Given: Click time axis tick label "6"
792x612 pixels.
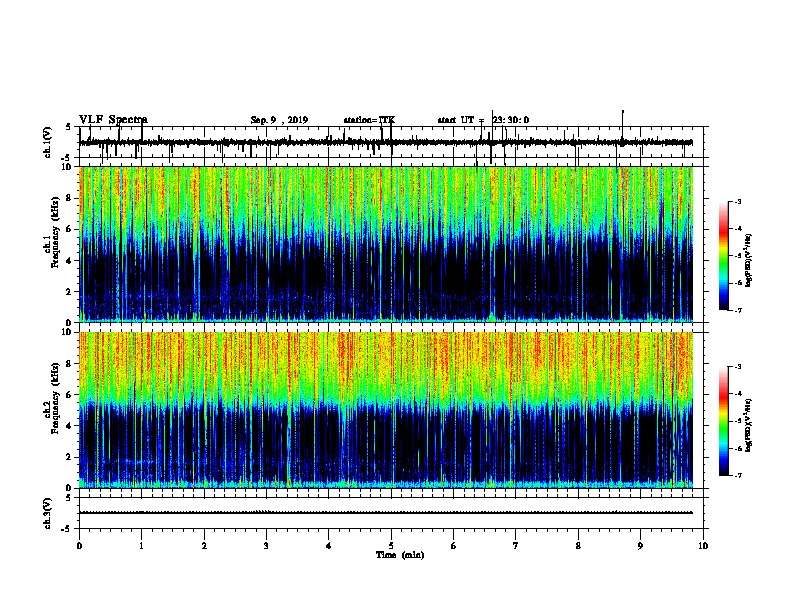Looking at the screenshot, I should (x=454, y=546).
